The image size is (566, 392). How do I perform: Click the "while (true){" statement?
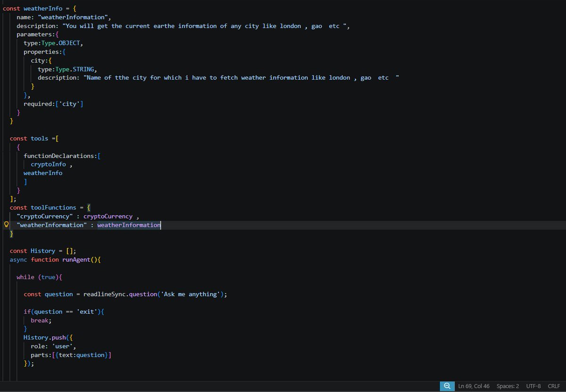point(40,277)
